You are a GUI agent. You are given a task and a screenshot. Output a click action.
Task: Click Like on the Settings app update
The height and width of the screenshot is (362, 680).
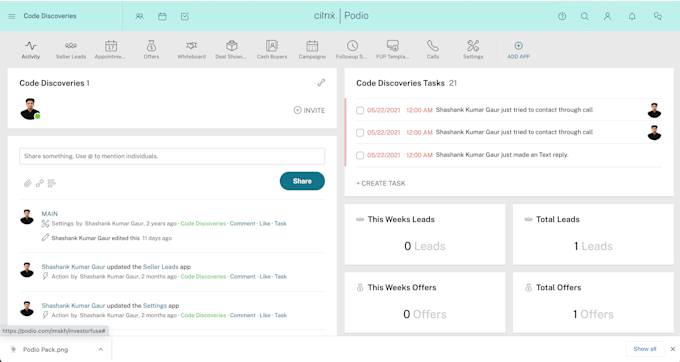265,316
